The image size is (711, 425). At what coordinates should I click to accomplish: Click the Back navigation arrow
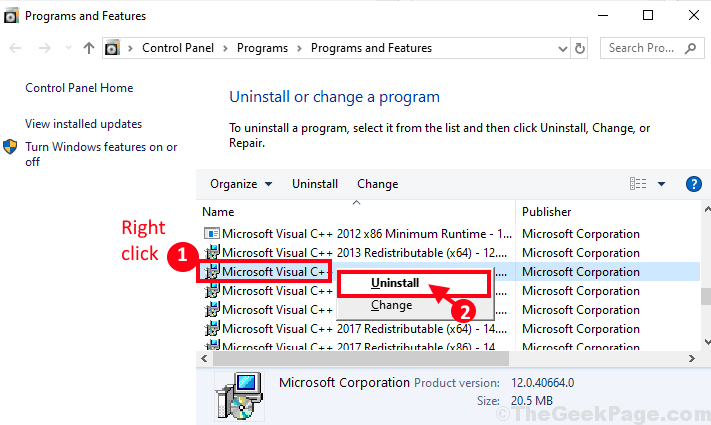pos(15,48)
